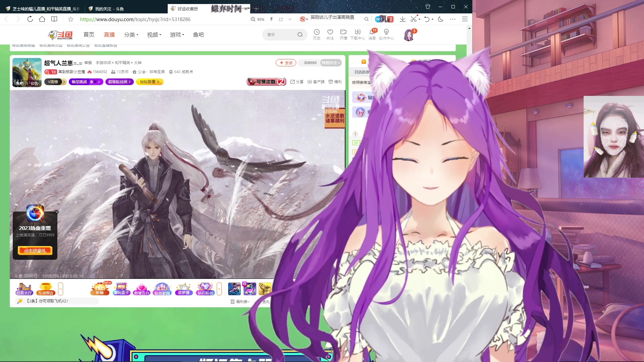Go to 首页 in Douyu navigation
The width and height of the screenshot is (644, 362).
coord(89,35)
